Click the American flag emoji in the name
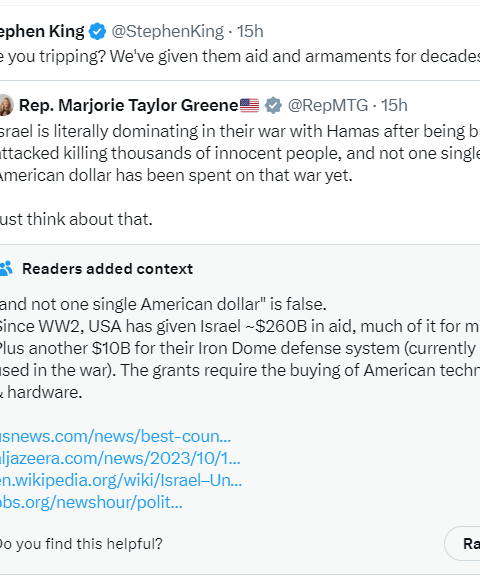The width and height of the screenshot is (480, 580). coord(250,105)
